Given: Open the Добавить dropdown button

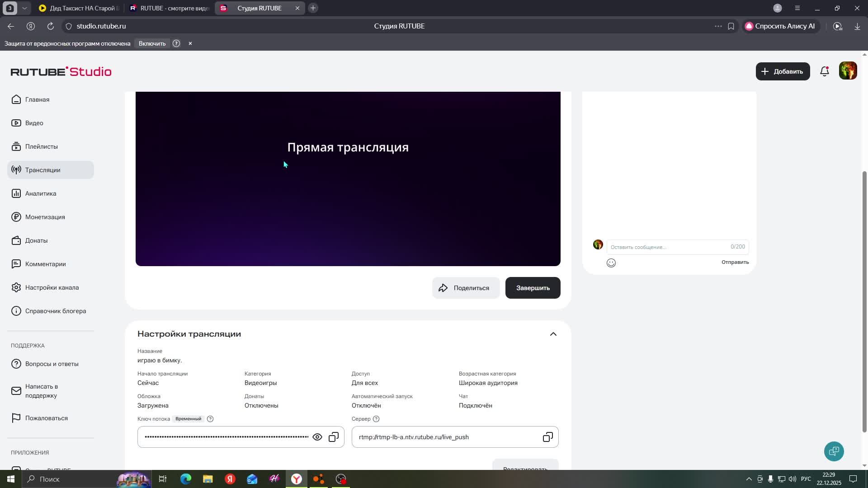Looking at the screenshot, I should pos(783,71).
